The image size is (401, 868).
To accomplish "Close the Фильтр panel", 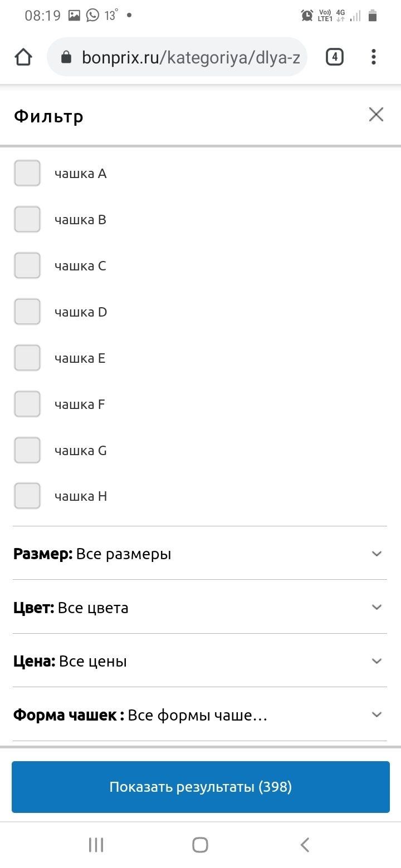I will coord(376,115).
